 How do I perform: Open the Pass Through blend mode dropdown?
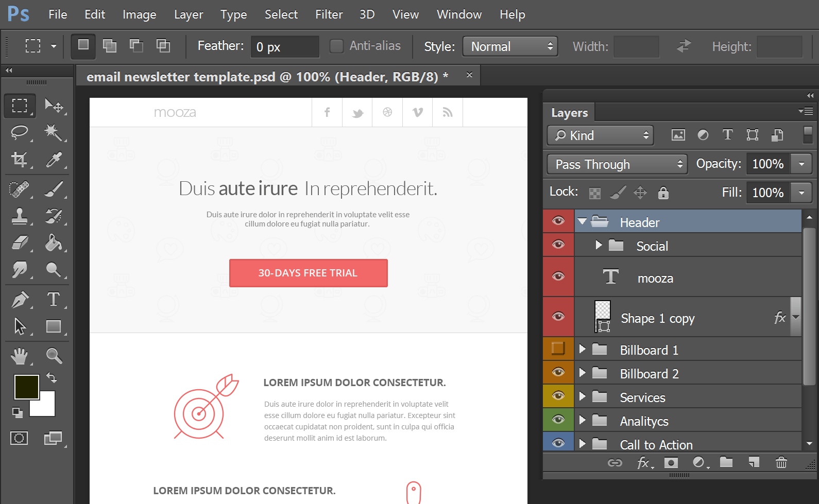tap(617, 164)
